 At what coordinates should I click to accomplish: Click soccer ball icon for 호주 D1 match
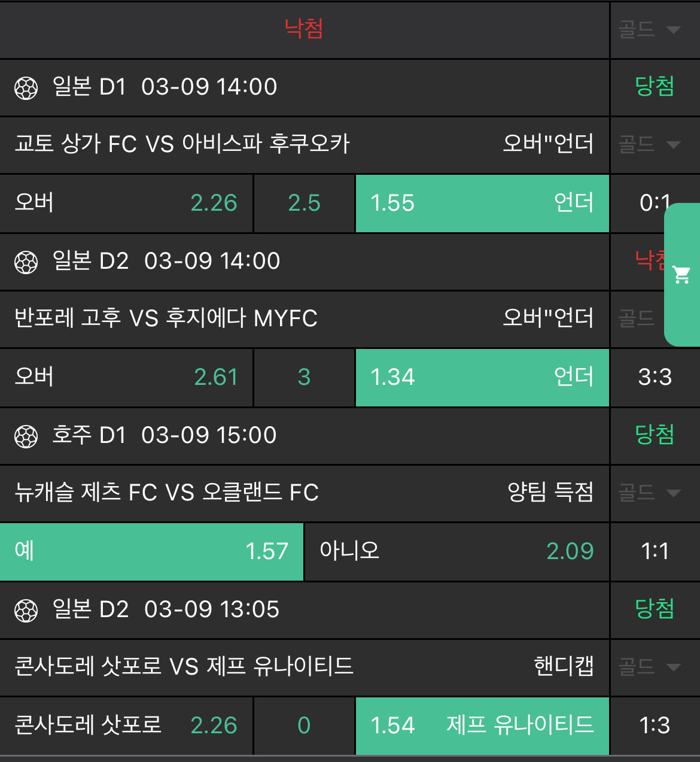click(x=26, y=436)
